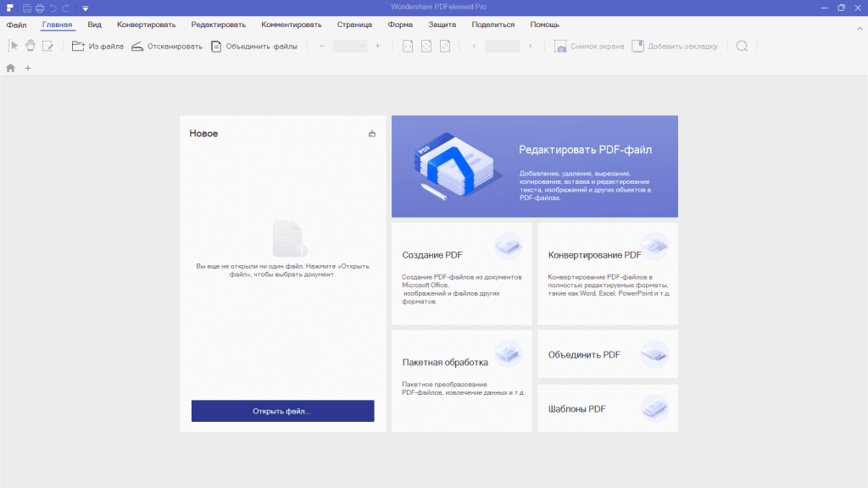Open the Страница tab

[x=354, y=25]
